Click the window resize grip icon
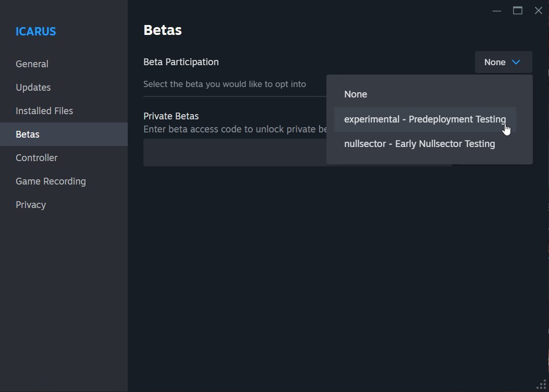Viewport: 549px width, 392px height. coord(542,385)
